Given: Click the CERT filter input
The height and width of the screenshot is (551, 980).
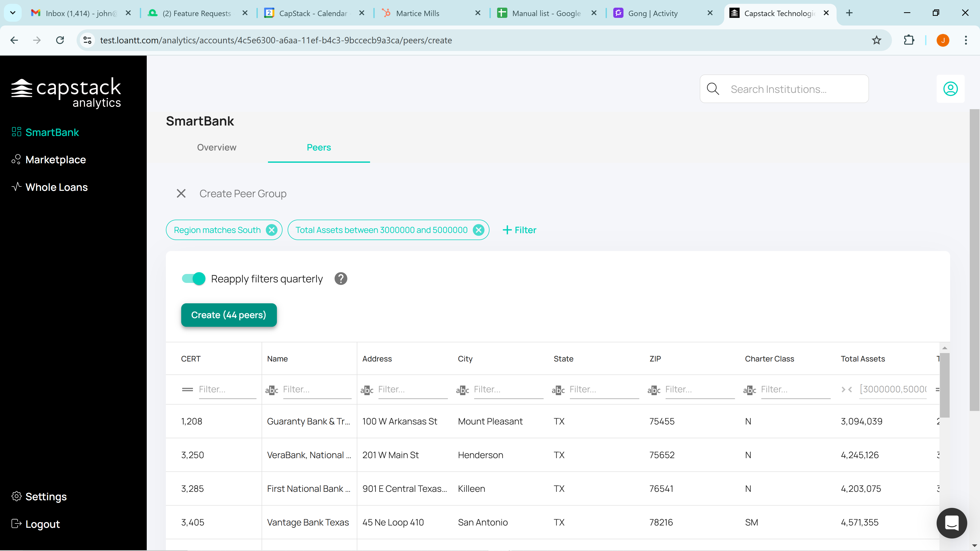Looking at the screenshot, I should tap(227, 389).
